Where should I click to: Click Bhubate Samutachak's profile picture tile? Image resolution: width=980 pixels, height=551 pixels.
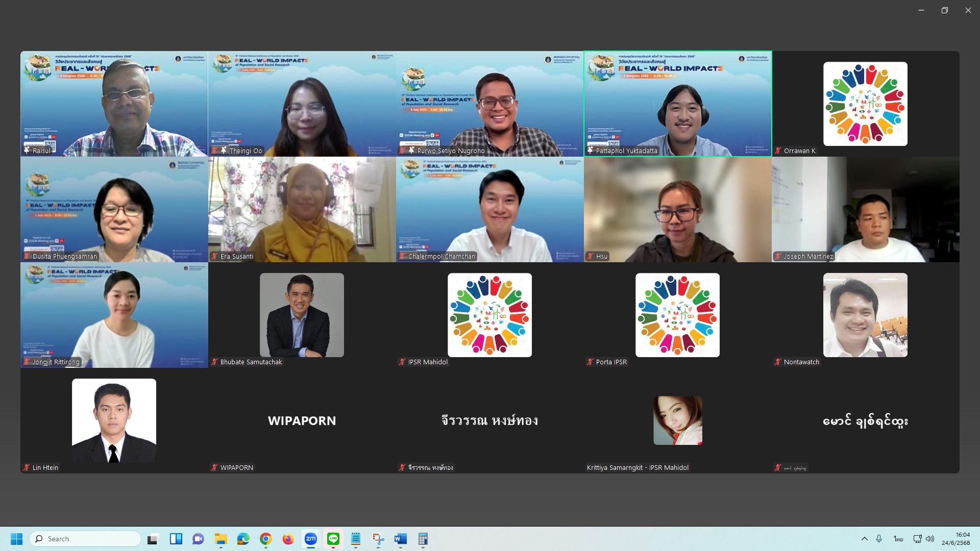pos(302,315)
